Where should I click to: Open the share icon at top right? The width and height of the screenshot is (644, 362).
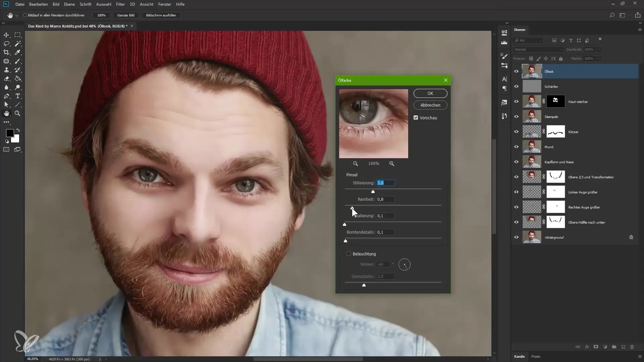click(x=638, y=15)
